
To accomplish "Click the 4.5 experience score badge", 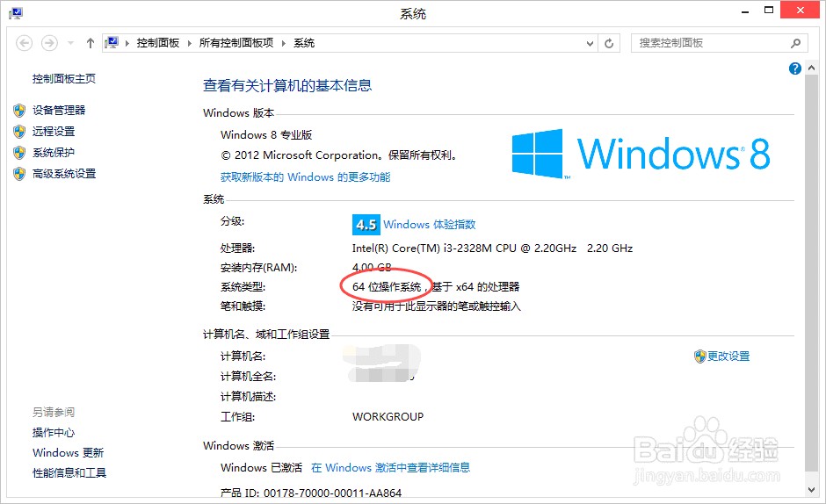I will click(x=366, y=225).
